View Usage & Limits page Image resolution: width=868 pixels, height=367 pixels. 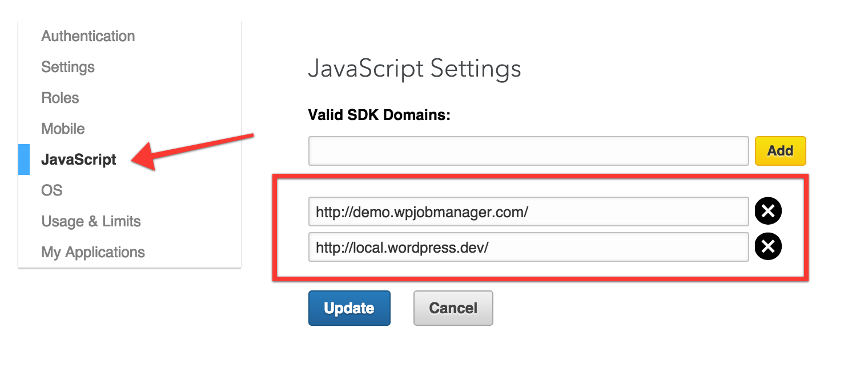(x=91, y=221)
